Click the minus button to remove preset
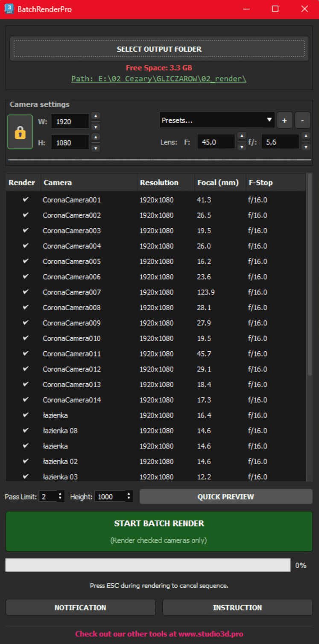Image resolution: width=319 pixels, height=644 pixels. point(302,121)
